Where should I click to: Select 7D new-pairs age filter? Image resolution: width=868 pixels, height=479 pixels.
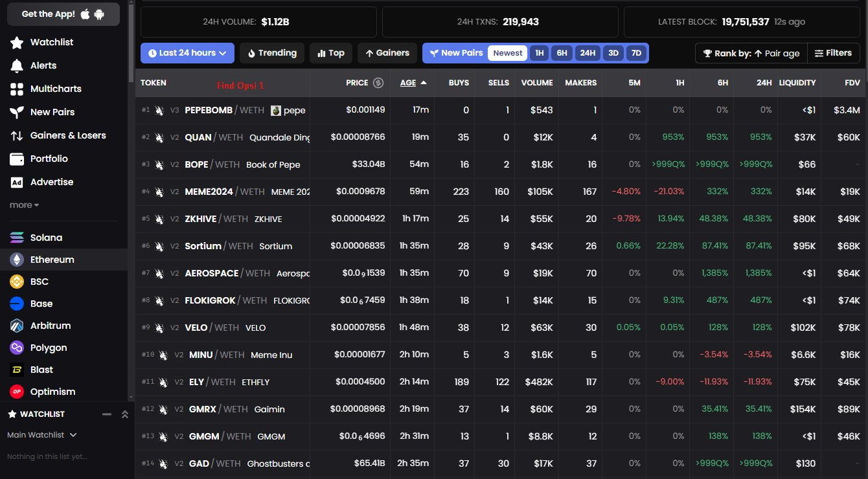point(636,53)
